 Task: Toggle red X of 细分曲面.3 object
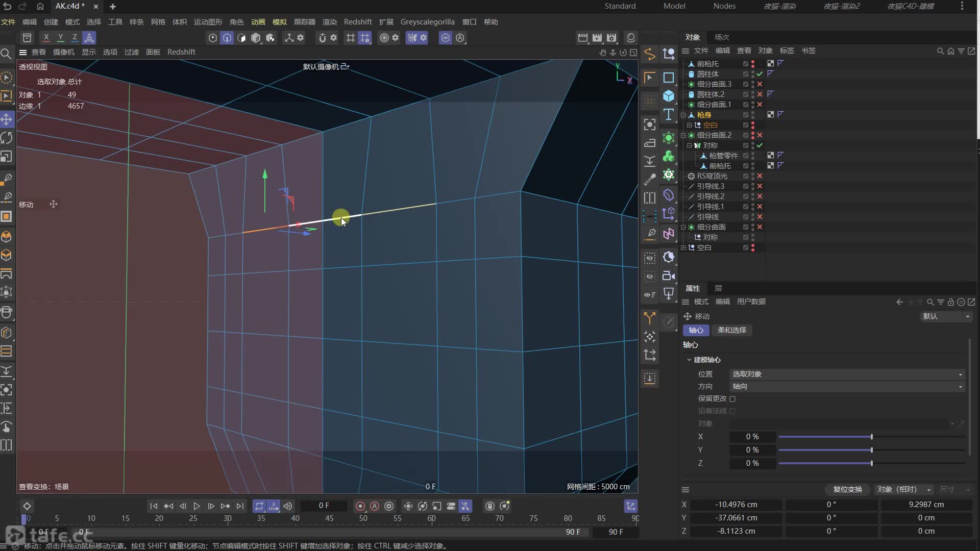click(759, 84)
